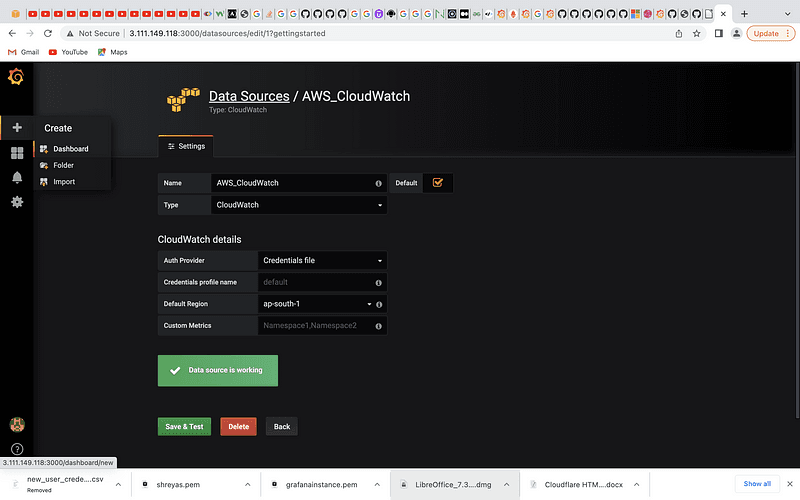Open Chrome profile icon
This screenshot has width=800, height=500.
coord(736,33)
